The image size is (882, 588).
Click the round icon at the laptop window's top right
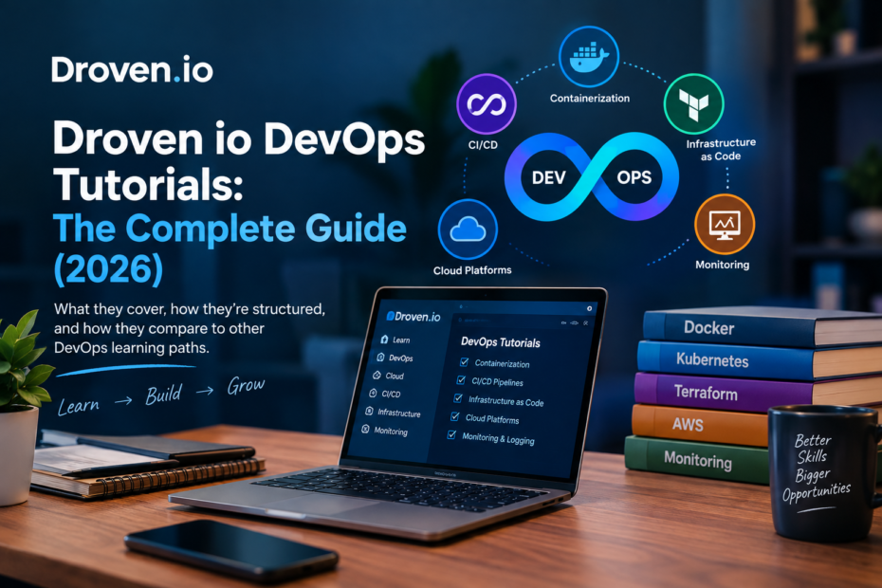point(590,308)
